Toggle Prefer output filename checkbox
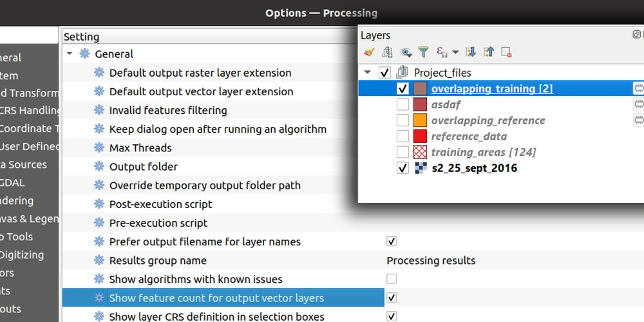The image size is (644, 322). point(392,241)
